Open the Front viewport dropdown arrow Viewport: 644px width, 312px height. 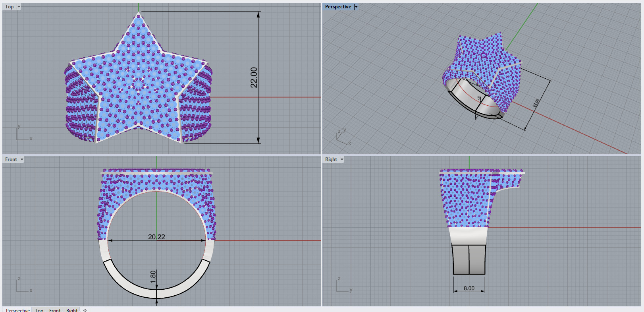(22, 159)
